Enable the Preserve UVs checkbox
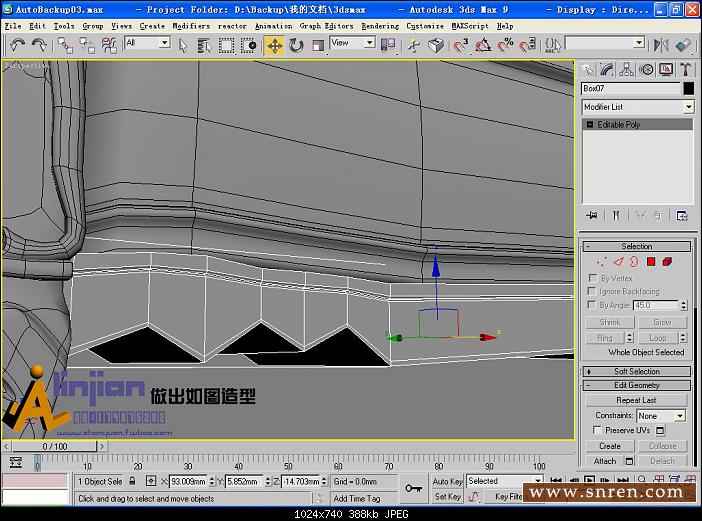The height and width of the screenshot is (521, 702). [x=597, y=430]
